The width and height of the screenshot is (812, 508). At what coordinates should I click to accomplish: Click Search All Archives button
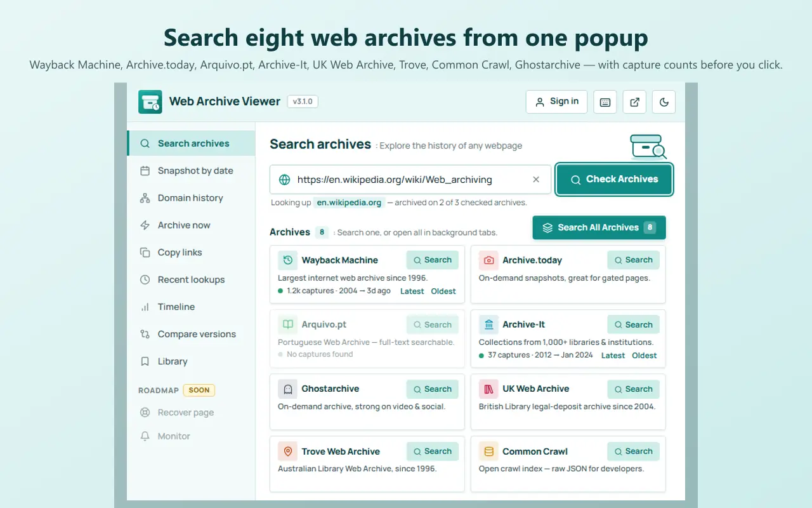pos(599,227)
